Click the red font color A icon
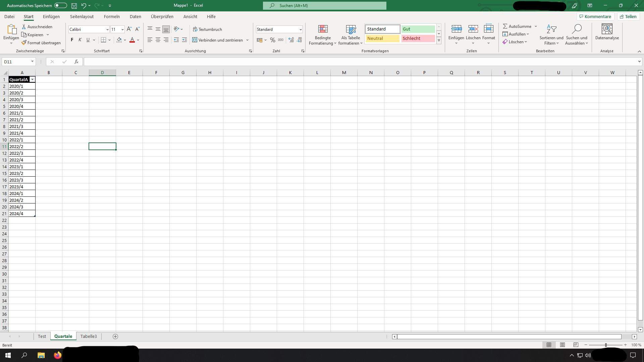The height and width of the screenshot is (362, 644). coord(132,40)
